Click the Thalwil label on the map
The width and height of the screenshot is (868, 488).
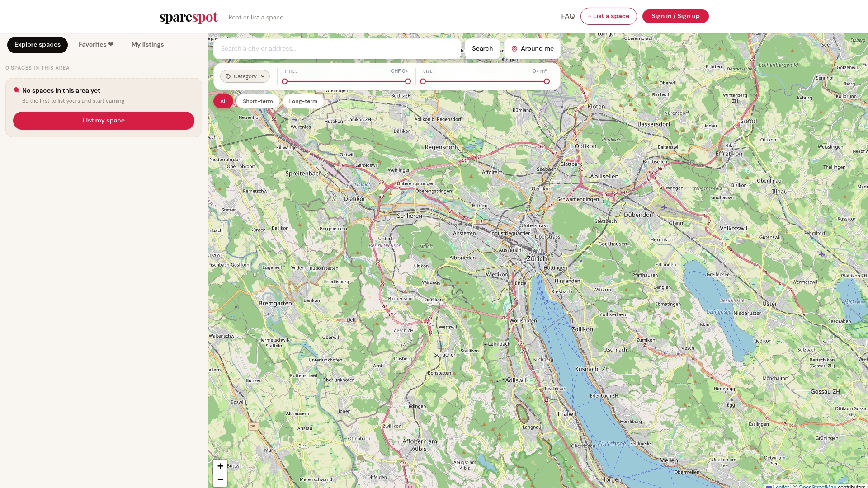tap(566, 414)
